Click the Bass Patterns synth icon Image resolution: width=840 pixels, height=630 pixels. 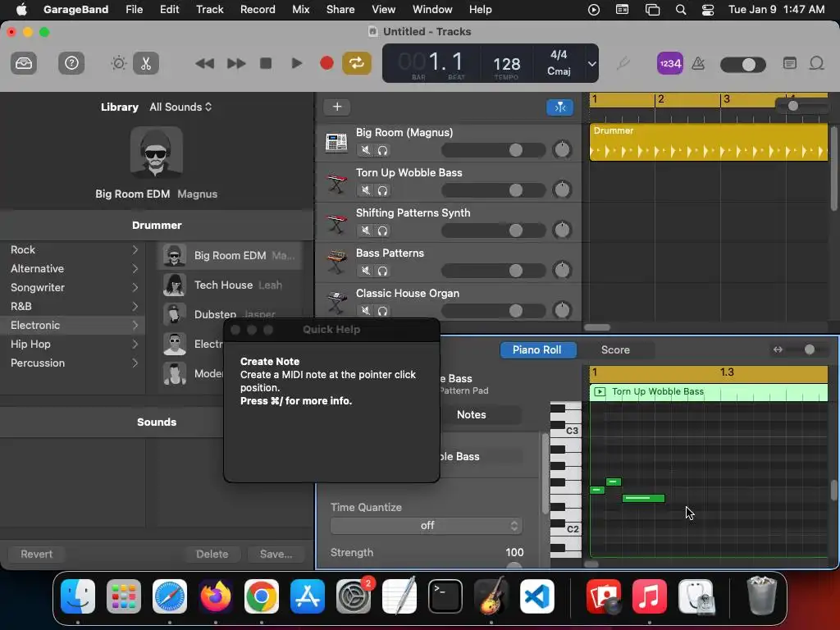point(336,262)
